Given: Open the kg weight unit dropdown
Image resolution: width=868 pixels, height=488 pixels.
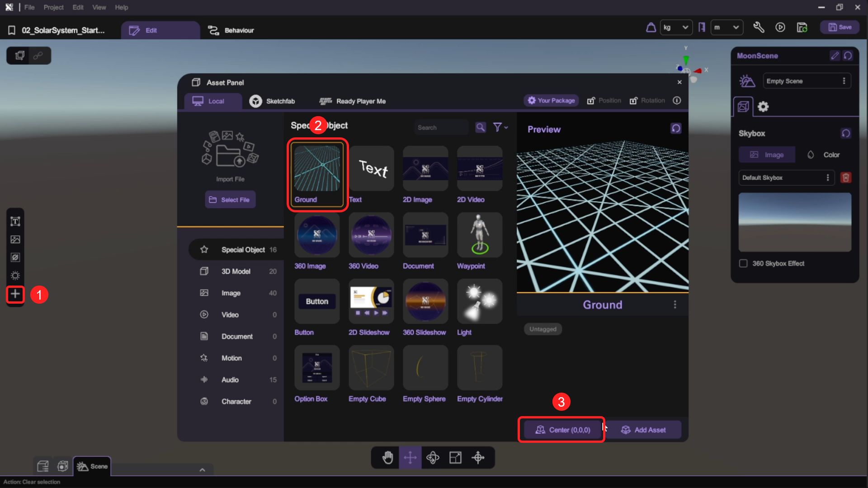Looking at the screenshot, I should 676,28.
